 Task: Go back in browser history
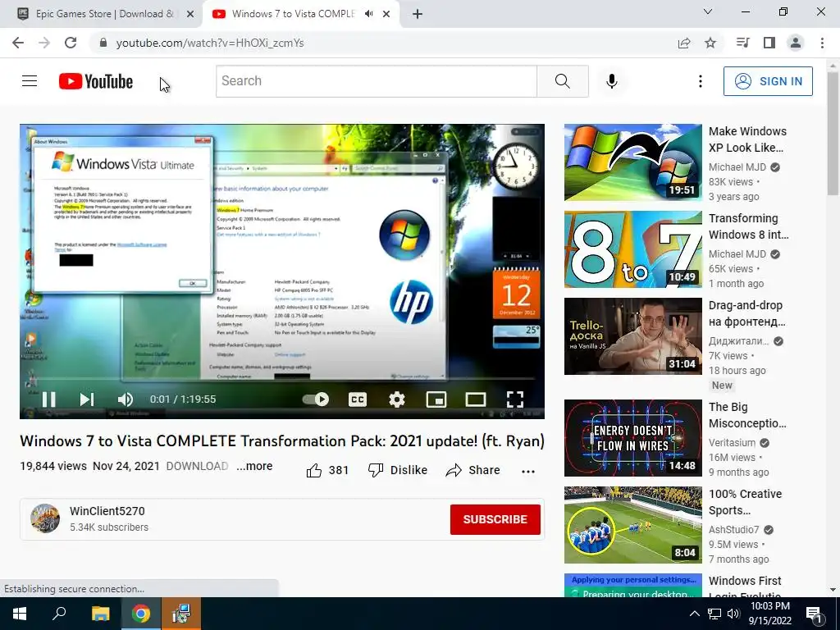point(18,43)
